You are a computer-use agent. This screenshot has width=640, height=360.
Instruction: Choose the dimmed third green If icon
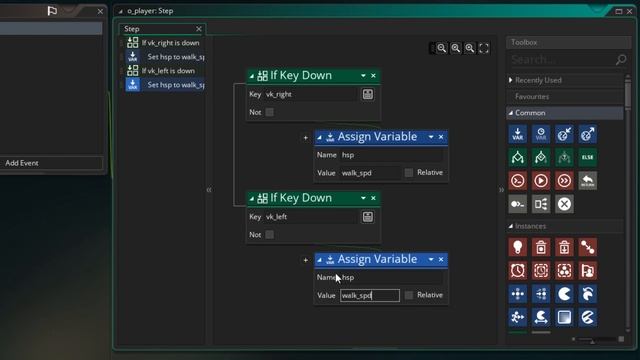[x=564, y=157]
